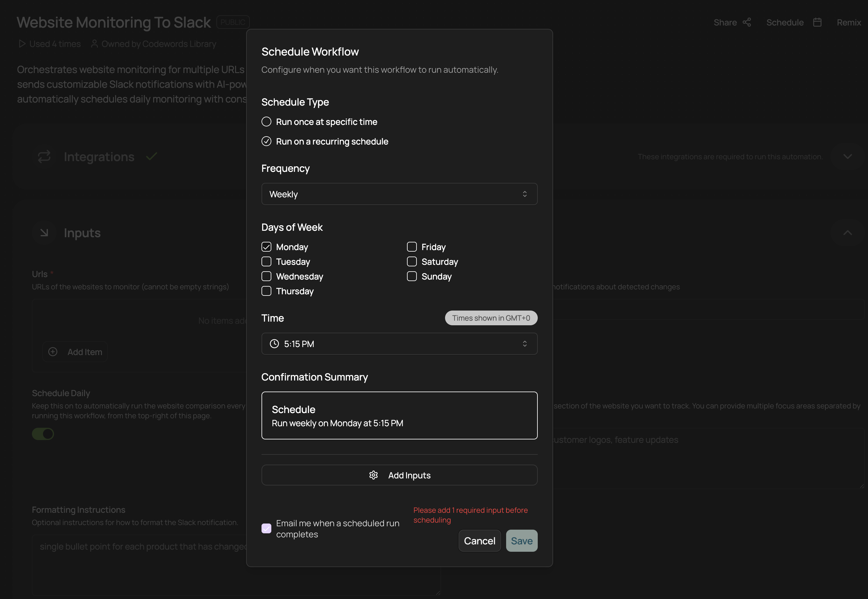Click Remix in top bar

point(848,22)
